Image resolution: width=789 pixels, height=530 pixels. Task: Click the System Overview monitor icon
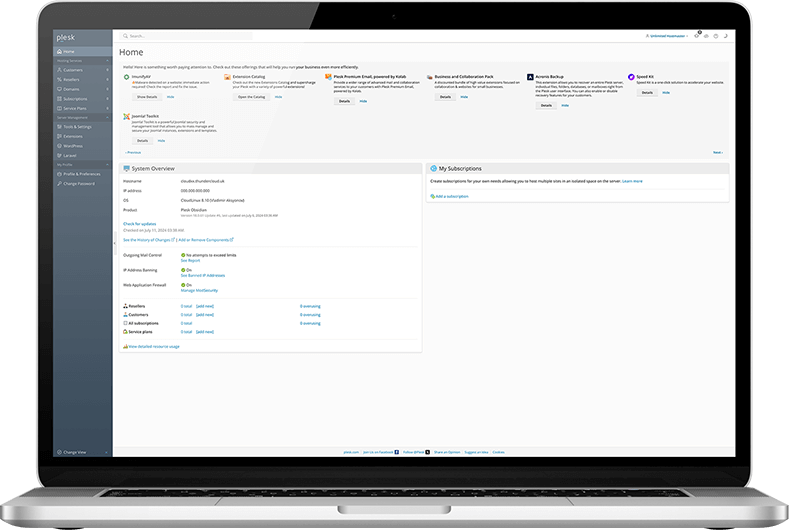point(125,168)
